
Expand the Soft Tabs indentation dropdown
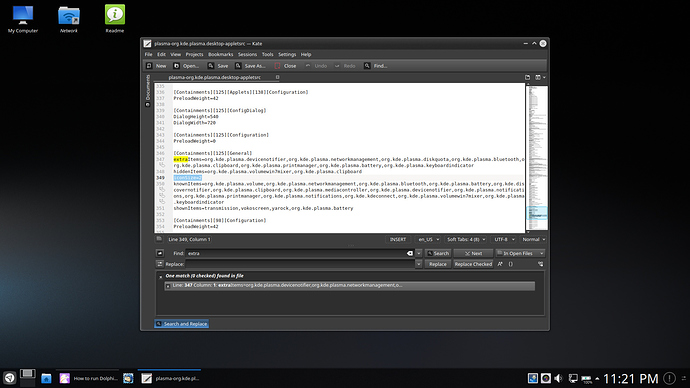(466, 240)
